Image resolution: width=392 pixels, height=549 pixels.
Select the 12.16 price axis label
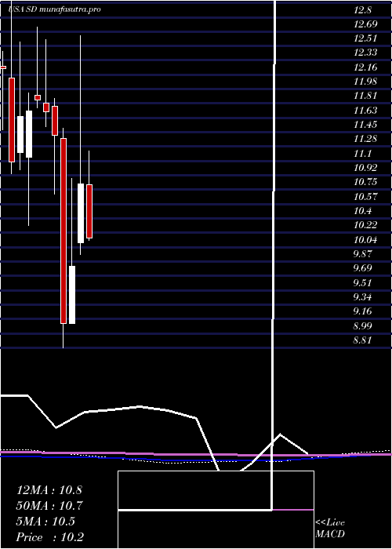365,67
